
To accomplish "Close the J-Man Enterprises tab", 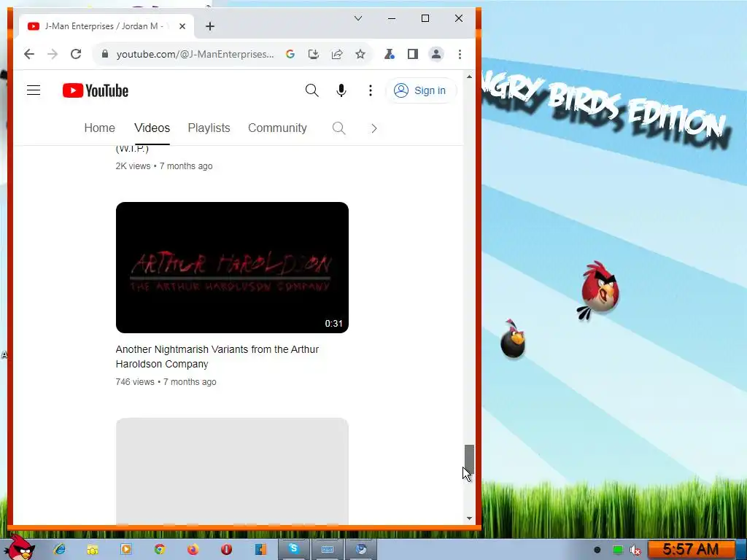I will (182, 26).
